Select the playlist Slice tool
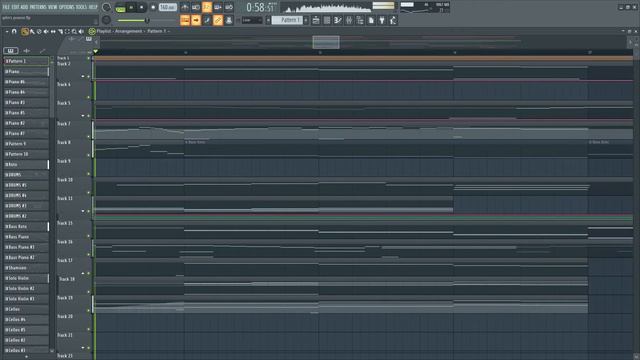The image size is (640, 360). coord(60,31)
